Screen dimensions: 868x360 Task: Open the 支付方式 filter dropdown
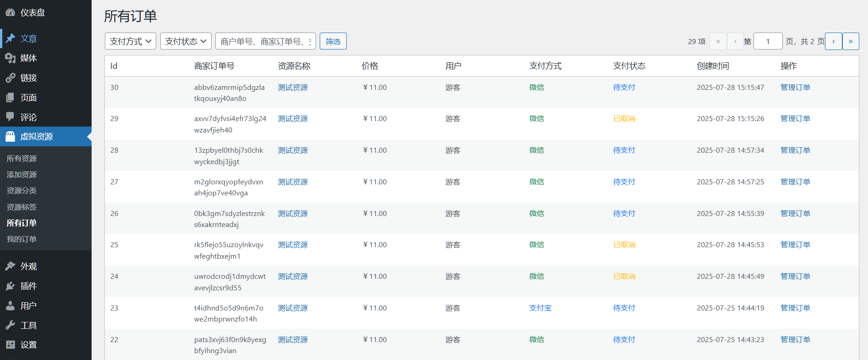coord(131,41)
